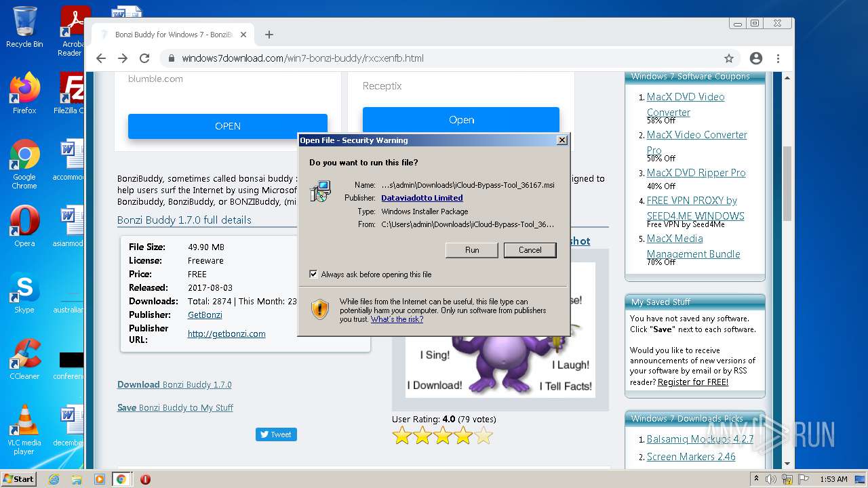Click Save Bonzi Buddy to My Stuff

[175, 407]
